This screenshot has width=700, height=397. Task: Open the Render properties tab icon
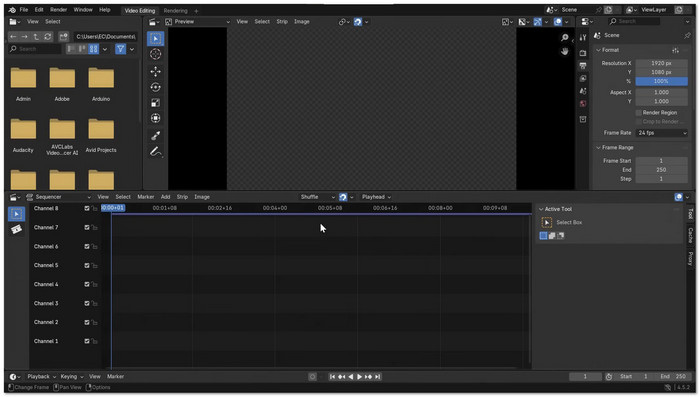tap(583, 53)
